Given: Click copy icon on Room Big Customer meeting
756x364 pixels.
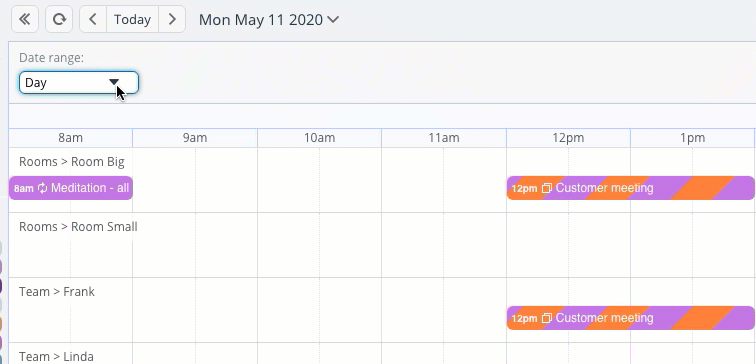Looking at the screenshot, I should click(x=546, y=188).
